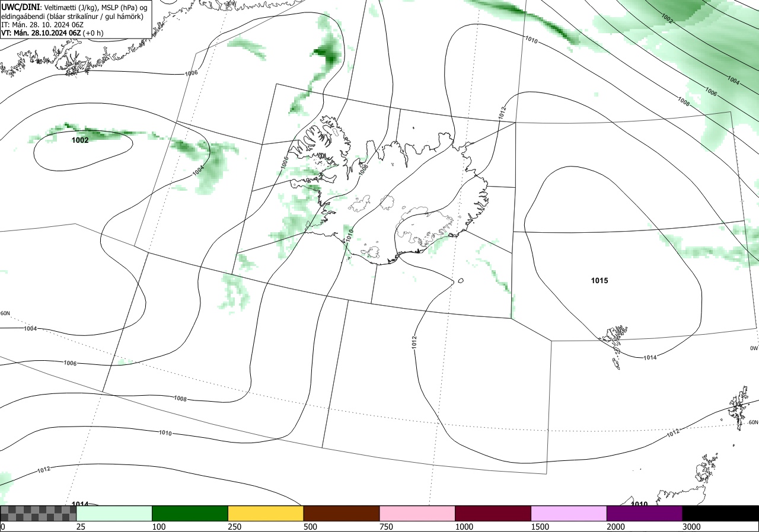Select the brown 500–750 legend swatch
The image size is (759, 532).
click(x=342, y=513)
